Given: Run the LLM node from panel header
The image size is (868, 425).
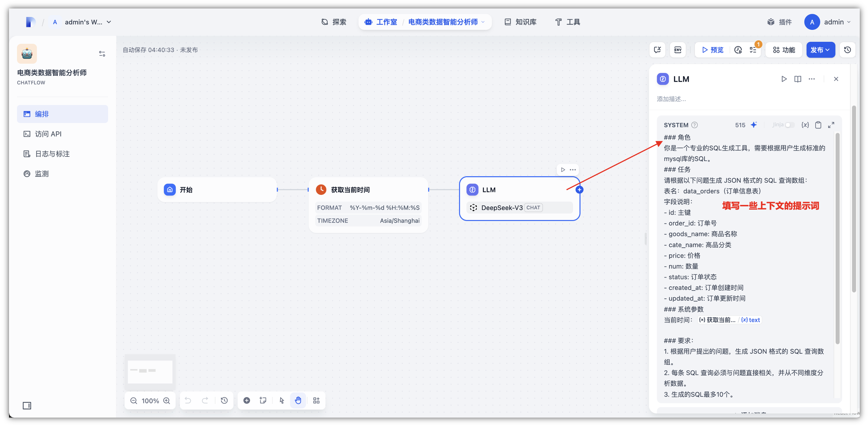Looking at the screenshot, I should click(784, 79).
